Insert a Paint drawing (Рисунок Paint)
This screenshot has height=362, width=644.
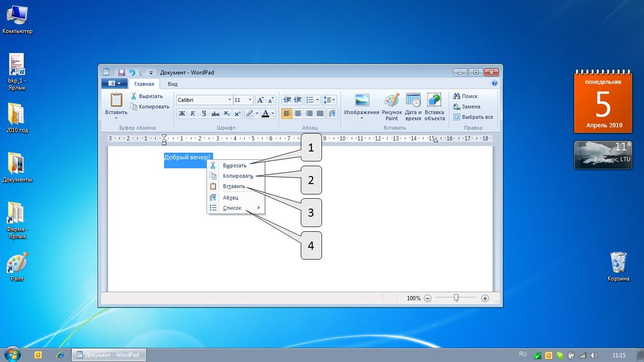392,107
